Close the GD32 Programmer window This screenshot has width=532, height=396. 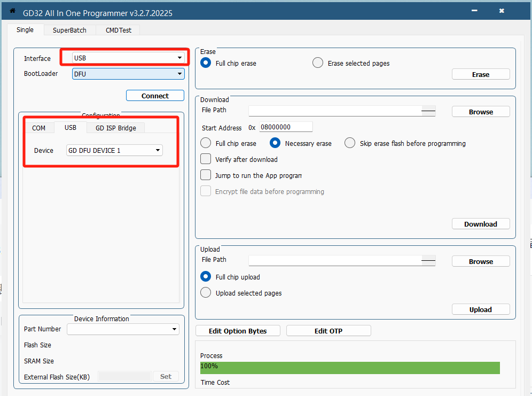point(502,11)
